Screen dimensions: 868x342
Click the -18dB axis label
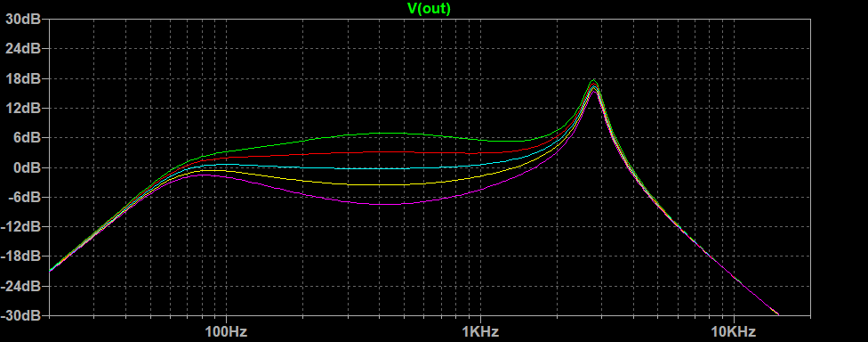21,256
